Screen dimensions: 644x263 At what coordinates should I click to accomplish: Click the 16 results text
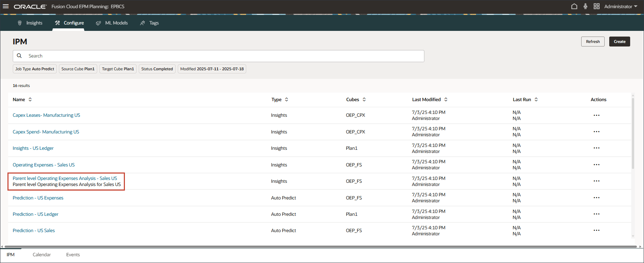(21, 86)
